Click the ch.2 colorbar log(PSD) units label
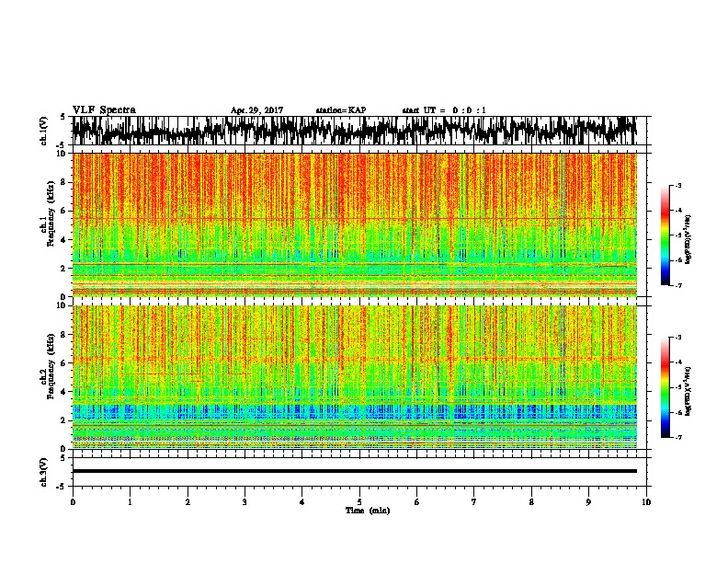The height and width of the screenshot is (563, 728). click(x=688, y=391)
